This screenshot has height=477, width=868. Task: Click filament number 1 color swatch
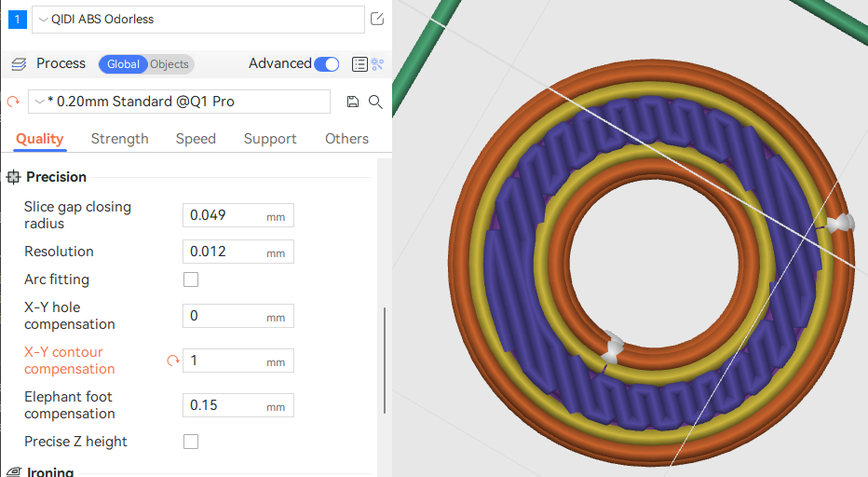pos(17,20)
